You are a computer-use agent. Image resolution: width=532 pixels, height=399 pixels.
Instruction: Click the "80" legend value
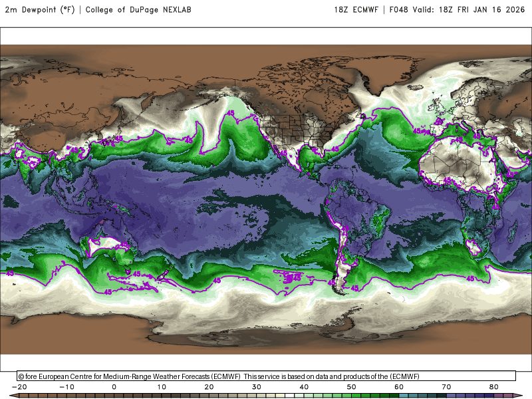494,387
